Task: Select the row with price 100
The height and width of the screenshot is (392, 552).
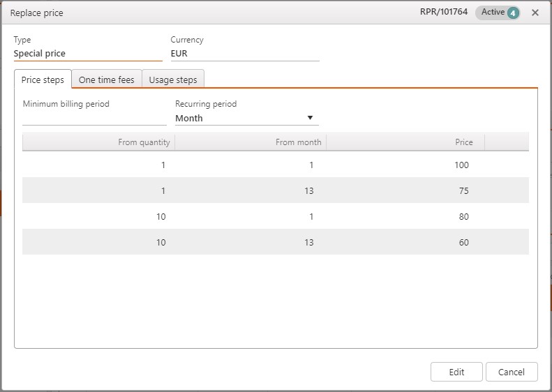Action: tap(275, 165)
